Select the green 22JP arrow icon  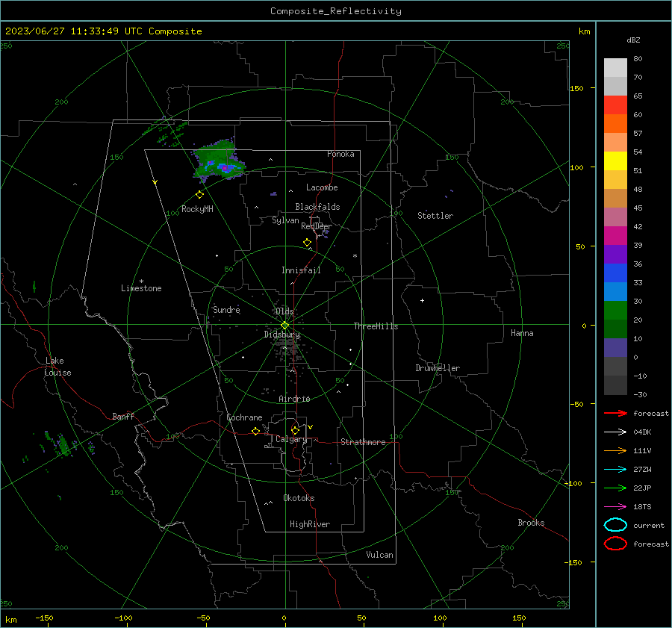615,488
